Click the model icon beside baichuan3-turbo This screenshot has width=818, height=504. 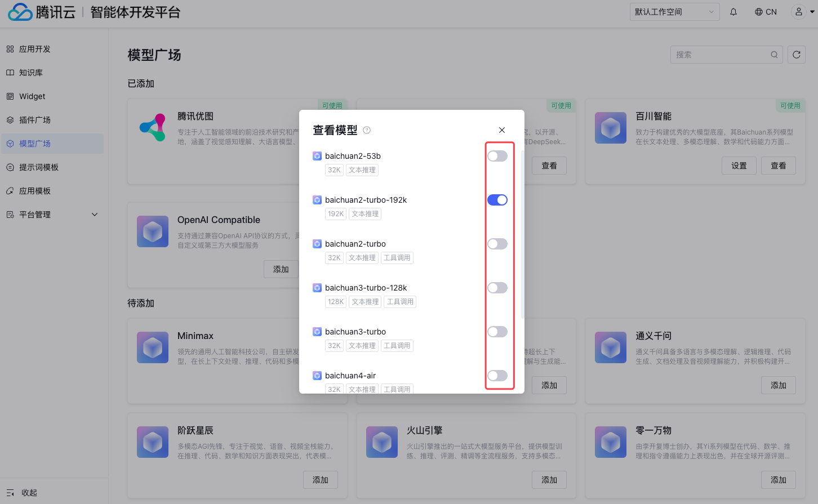pos(317,332)
